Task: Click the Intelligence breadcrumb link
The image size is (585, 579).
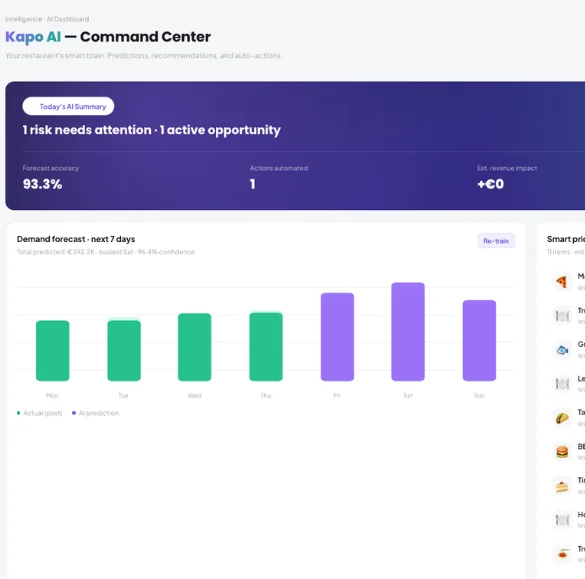Action: click(x=24, y=19)
